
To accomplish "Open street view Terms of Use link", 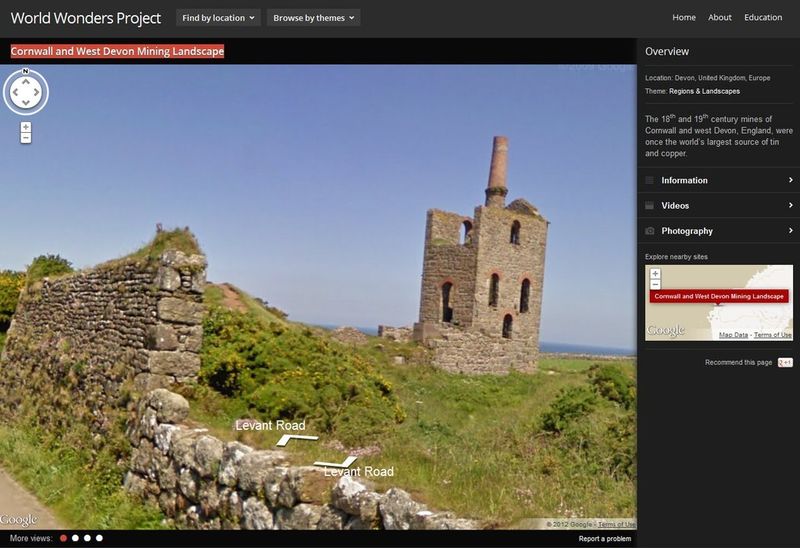I will [x=616, y=525].
